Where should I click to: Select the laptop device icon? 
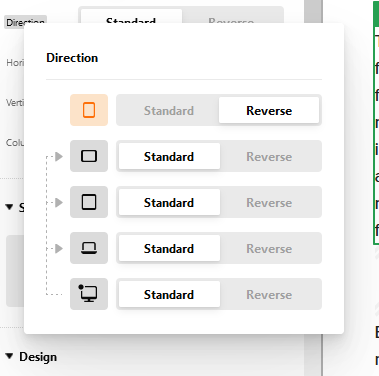[89, 248]
